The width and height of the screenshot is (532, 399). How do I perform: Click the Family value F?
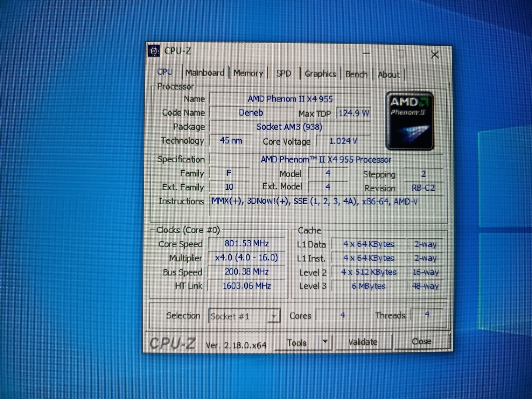point(229,173)
